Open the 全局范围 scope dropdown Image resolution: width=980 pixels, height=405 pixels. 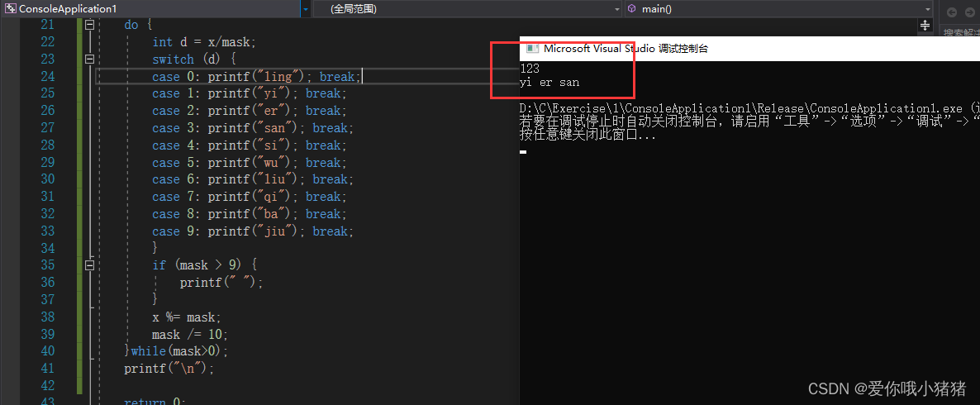point(616,9)
